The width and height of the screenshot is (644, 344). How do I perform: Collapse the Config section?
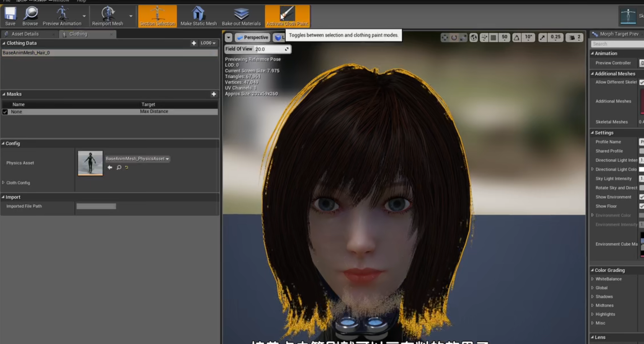(x=3, y=144)
